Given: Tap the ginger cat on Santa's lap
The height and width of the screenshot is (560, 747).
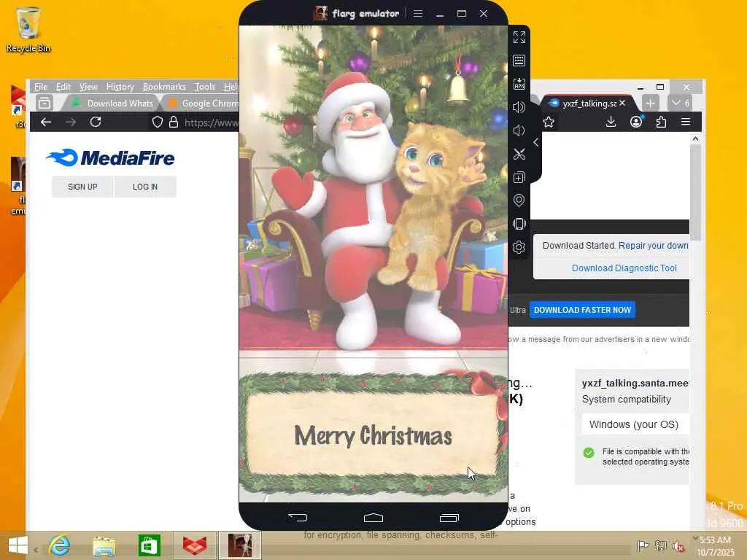Looking at the screenshot, I should [x=429, y=205].
